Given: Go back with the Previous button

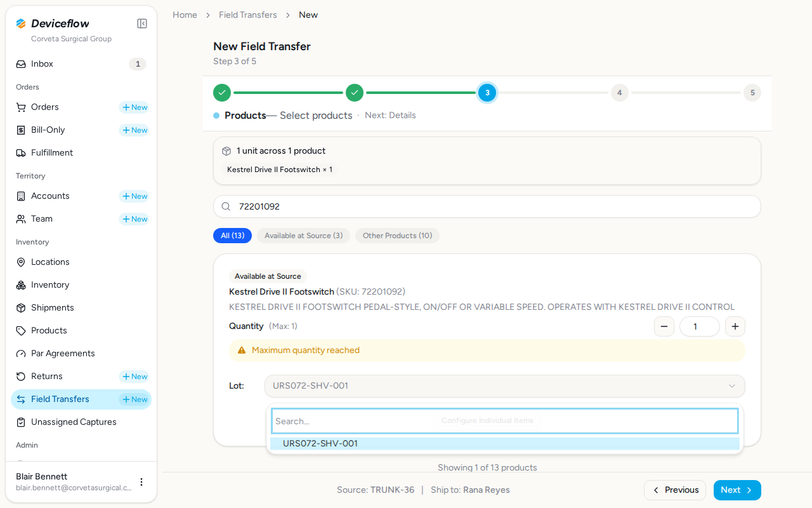Looking at the screenshot, I should (x=675, y=490).
